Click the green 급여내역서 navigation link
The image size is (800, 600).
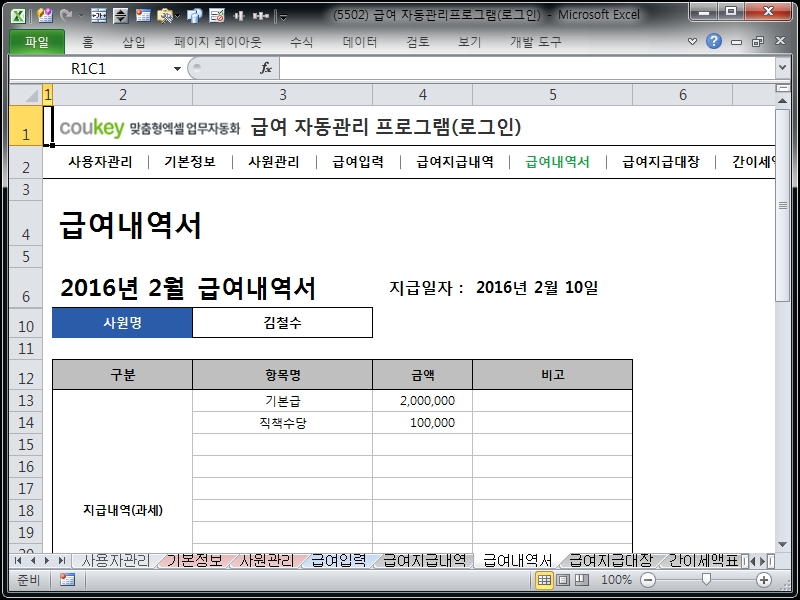click(x=557, y=162)
